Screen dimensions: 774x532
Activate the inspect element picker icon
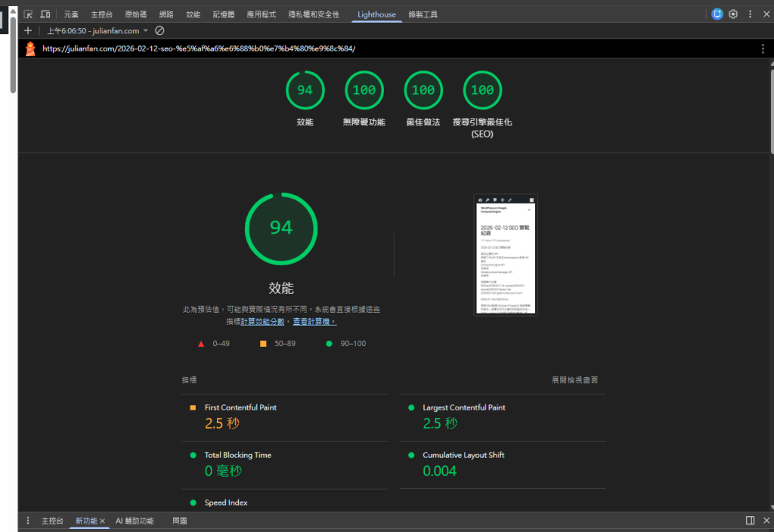tap(28, 14)
